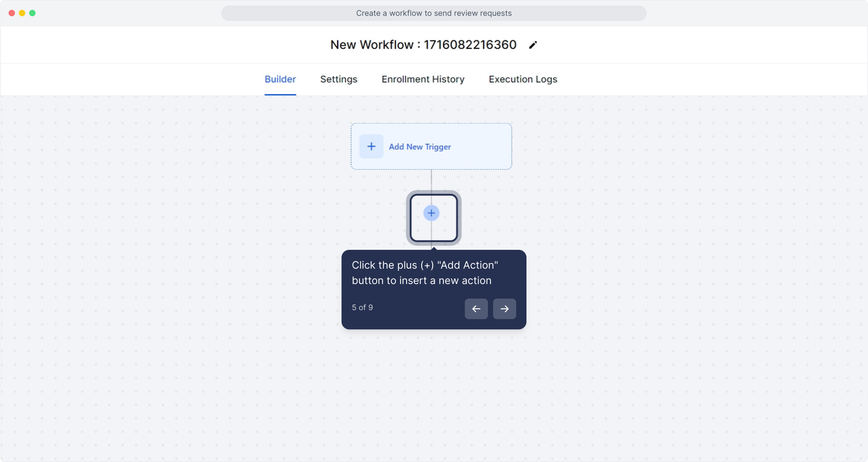This screenshot has width=868, height=462.
Task: Open the Settings tab
Action: [x=338, y=79]
